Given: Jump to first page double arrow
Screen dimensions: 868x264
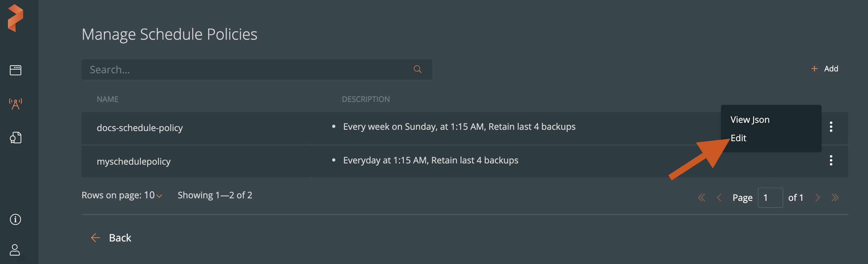Looking at the screenshot, I should 701,198.
